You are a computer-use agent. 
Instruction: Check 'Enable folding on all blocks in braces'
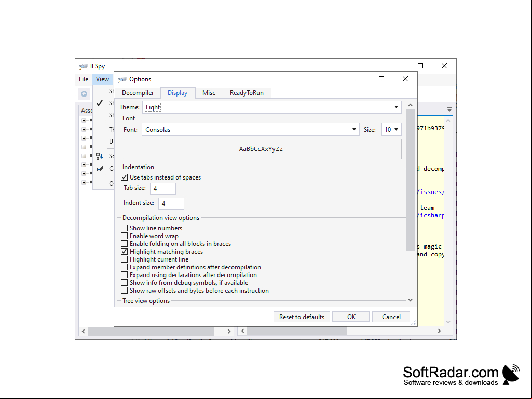(x=125, y=244)
